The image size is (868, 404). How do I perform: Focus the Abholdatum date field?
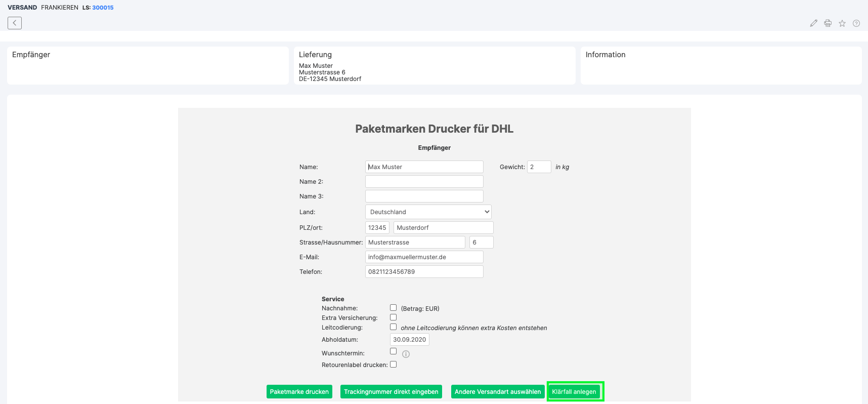409,340
